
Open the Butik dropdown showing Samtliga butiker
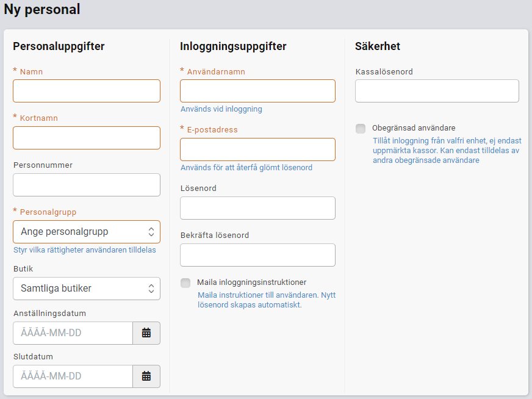point(87,289)
